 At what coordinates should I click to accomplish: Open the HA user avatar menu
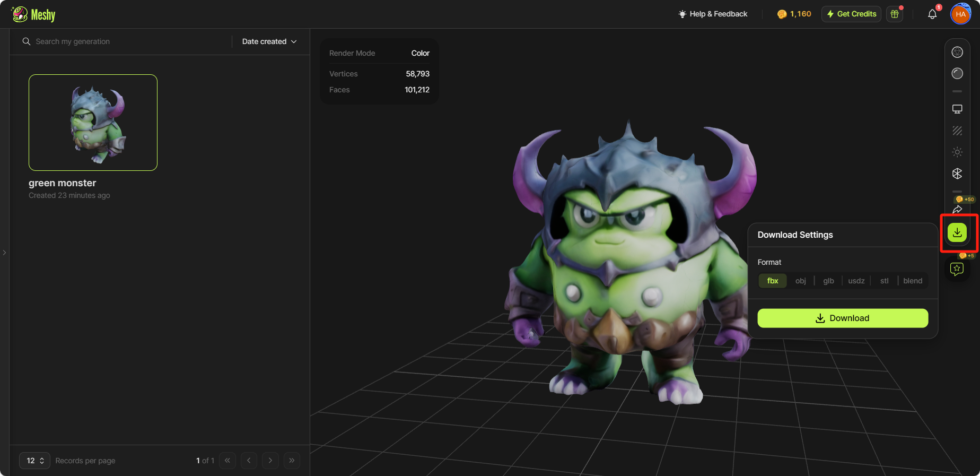tap(960, 14)
